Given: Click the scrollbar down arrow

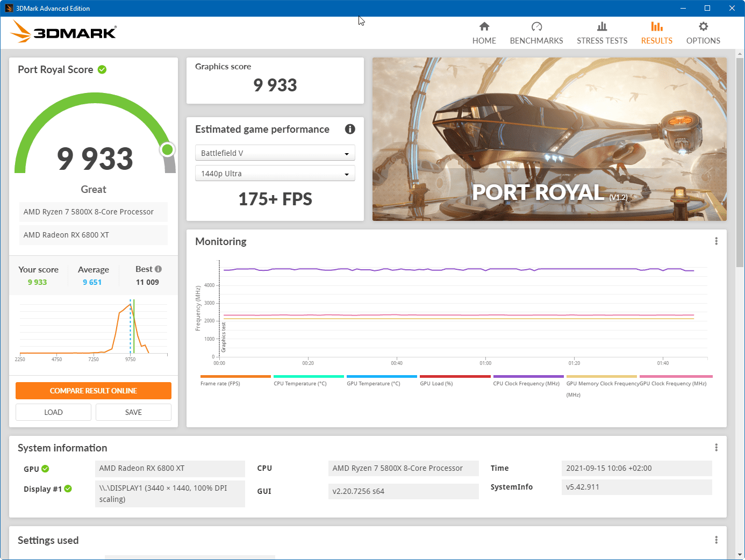Looking at the screenshot, I should pos(740,555).
